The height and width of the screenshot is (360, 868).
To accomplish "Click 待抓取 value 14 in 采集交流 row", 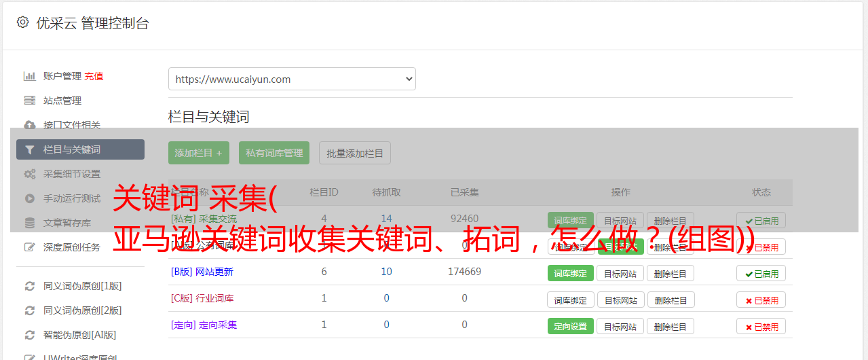I will [x=386, y=219].
